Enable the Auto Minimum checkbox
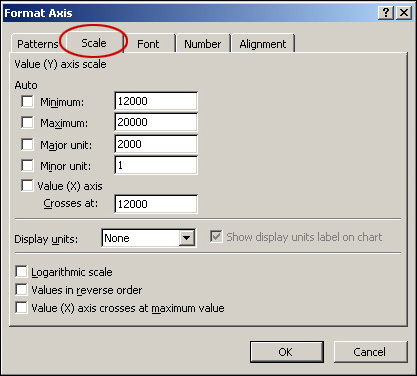Viewport: 417px width, 376px height. 27,101
